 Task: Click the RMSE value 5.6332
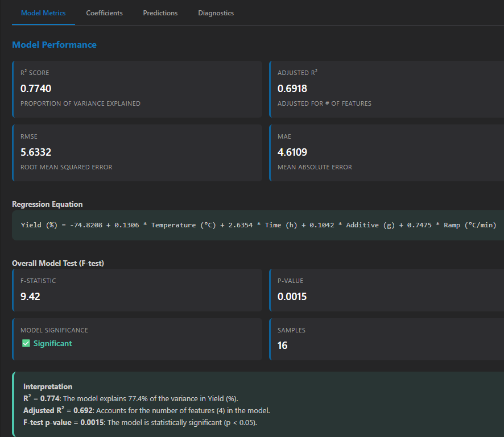[36, 152]
